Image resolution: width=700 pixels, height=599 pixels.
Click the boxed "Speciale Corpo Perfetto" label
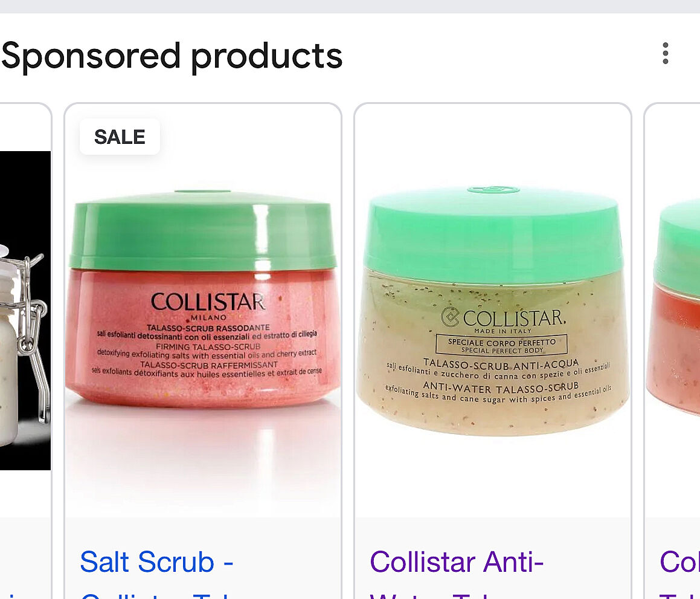click(x=501, y=345)
